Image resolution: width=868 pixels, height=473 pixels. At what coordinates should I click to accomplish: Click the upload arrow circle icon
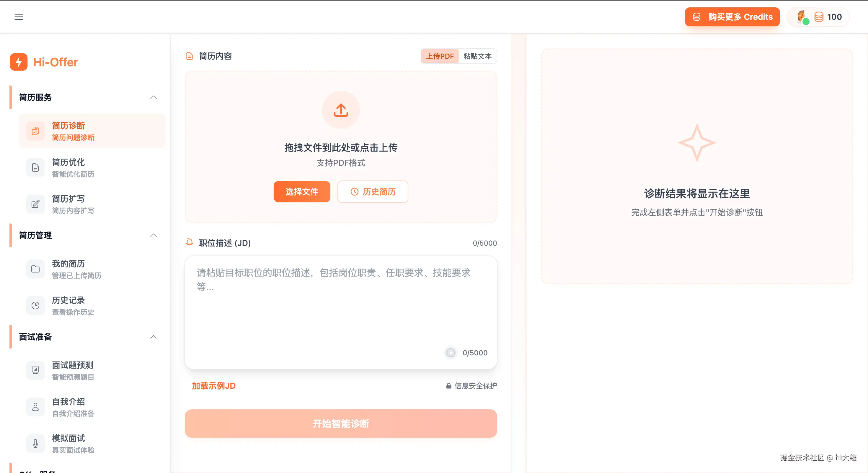[341, 110]
